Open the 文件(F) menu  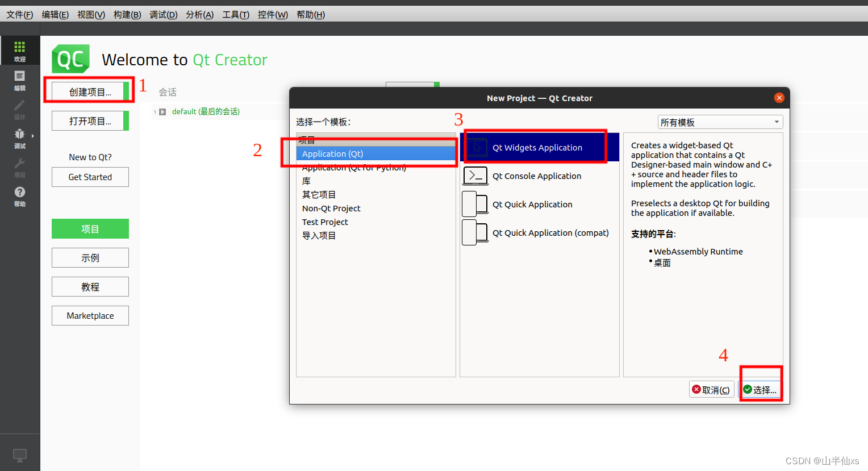pos(20,15)
